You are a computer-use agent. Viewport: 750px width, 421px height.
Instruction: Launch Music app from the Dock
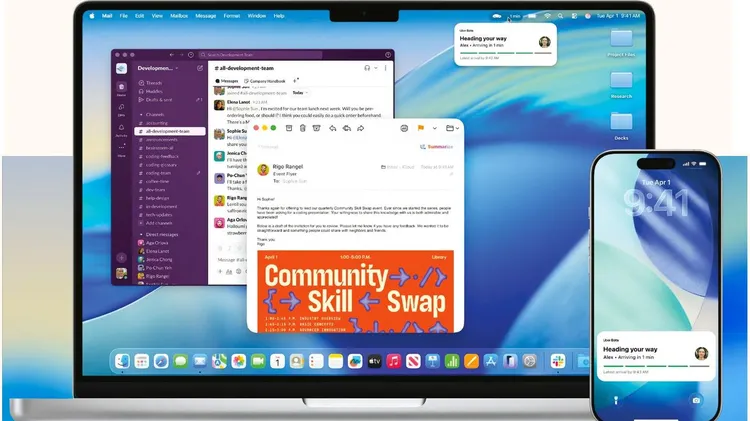coord(394,360)
